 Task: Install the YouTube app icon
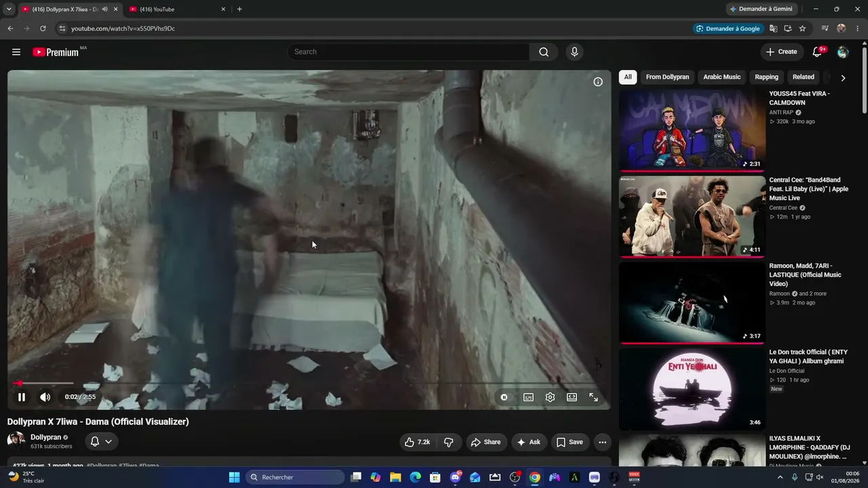point(788,28)
